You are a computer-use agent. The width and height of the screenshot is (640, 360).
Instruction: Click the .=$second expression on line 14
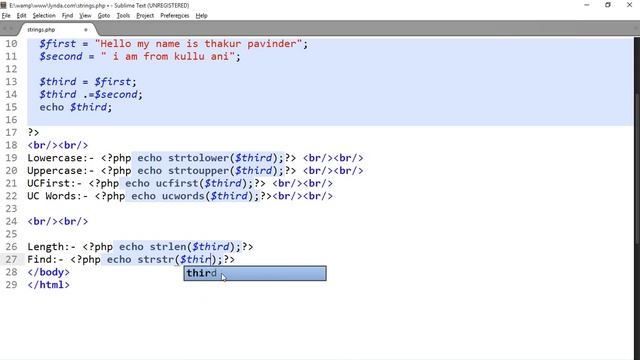click(113, 94)
